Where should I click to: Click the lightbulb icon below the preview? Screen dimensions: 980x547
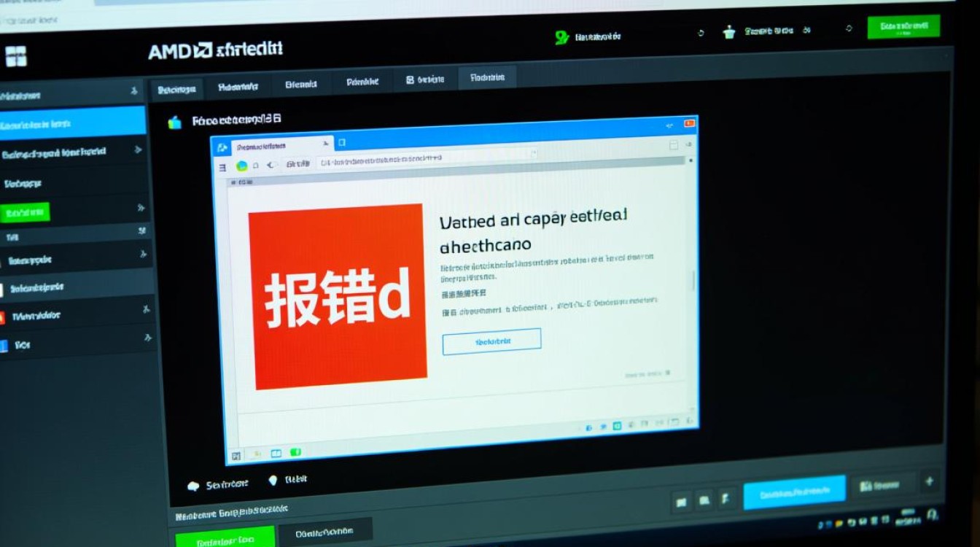tap(274, 481)
